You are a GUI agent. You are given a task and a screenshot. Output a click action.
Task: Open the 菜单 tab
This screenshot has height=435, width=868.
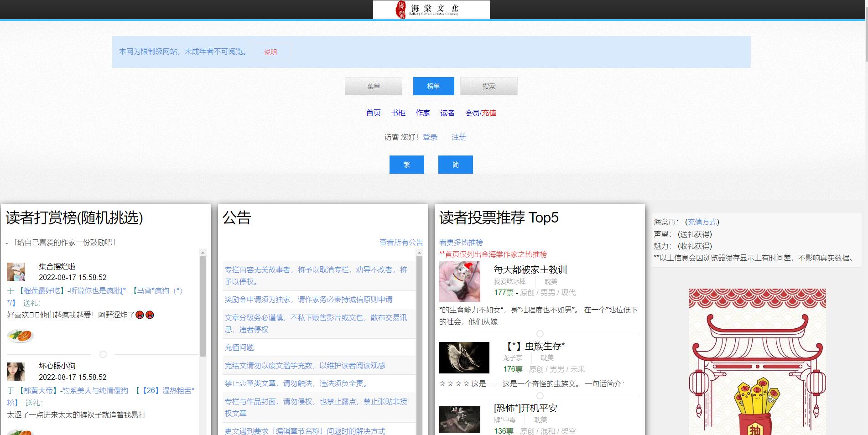point(373,86)
